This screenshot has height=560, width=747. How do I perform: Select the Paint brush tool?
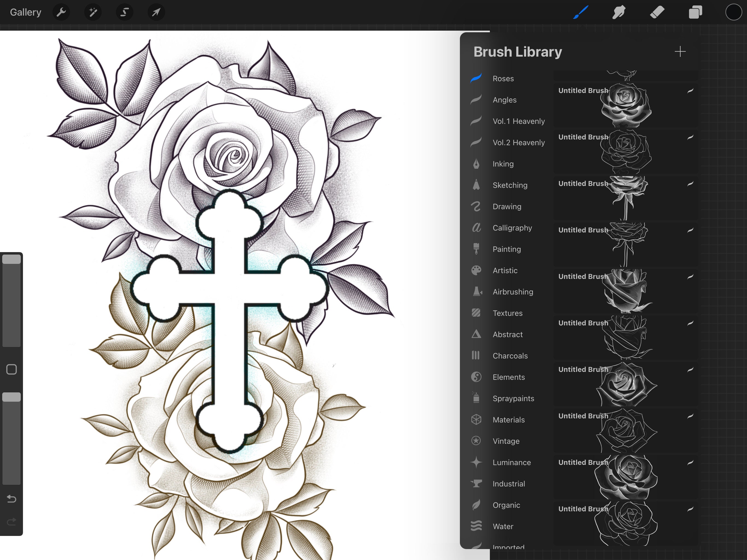(x=581, y=13)
